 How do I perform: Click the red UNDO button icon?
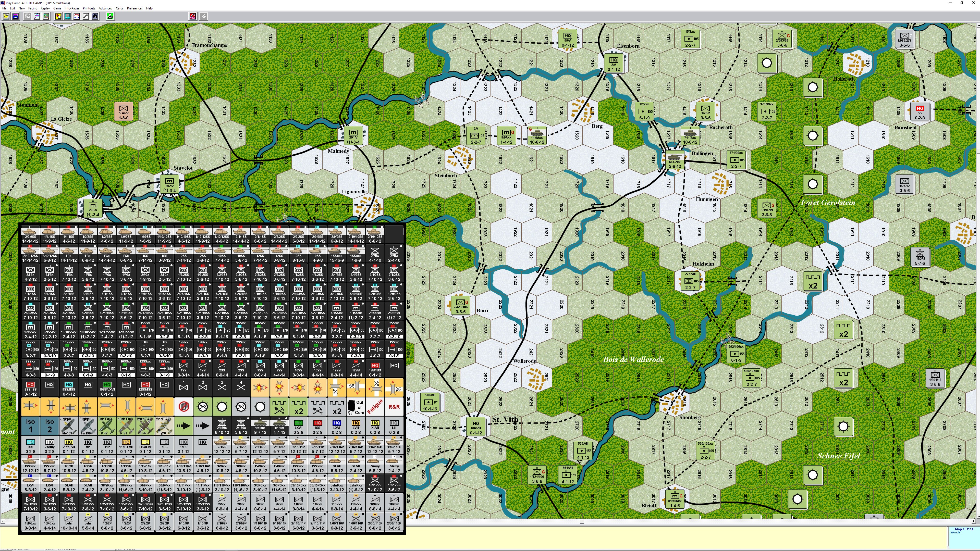pyautogui.click(x=193, y=16)
